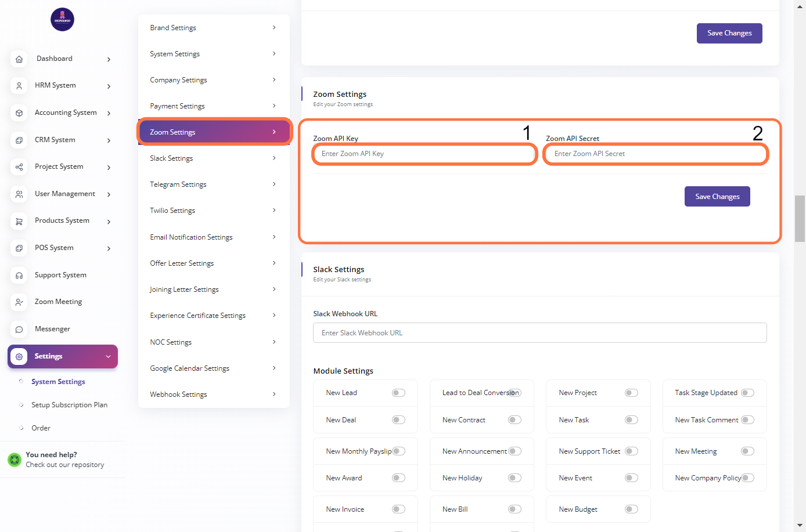806x532 pixels.
Task: Collapse the Settings menu chevron
Action: [108, 357]
